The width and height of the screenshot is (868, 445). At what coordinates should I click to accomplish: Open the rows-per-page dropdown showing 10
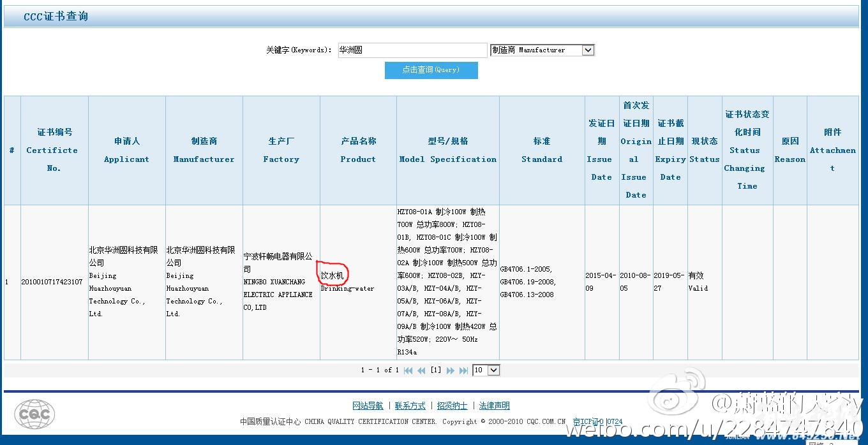click(x=486, y=370)
